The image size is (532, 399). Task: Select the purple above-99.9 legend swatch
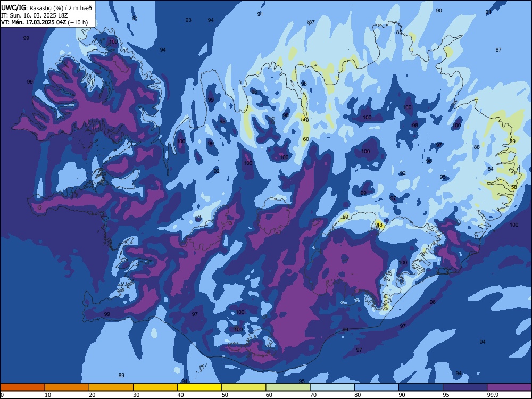click(509, 387)
